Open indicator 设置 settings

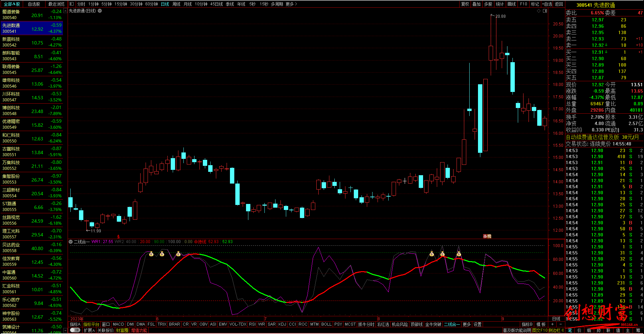click(478, 324)
